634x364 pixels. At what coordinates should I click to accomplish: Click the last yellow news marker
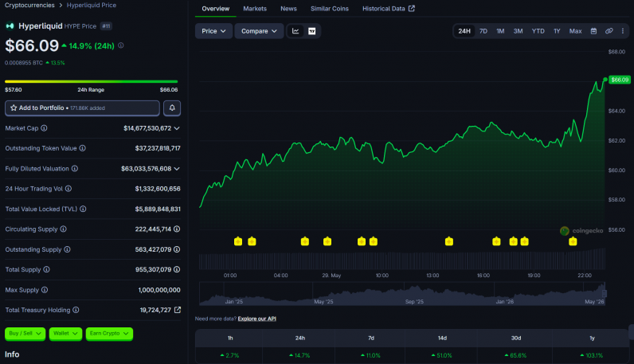click(573, 241)
